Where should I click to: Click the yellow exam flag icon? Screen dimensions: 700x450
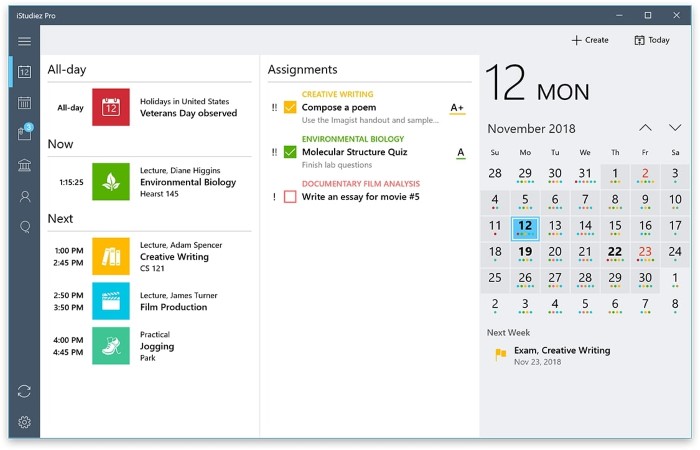[500, 355]
